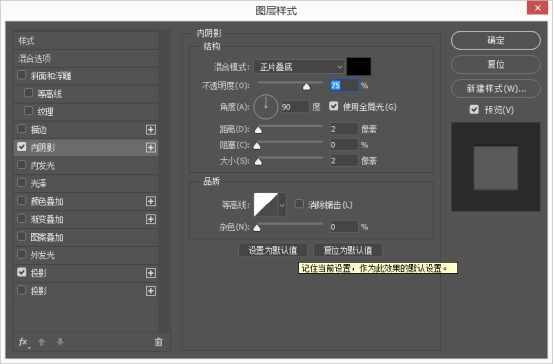The height and width of the screenshot is (364, 554).
Task: Open the 混合模式 正片叠底 dropdown
Action: click(x=299, y=67)
